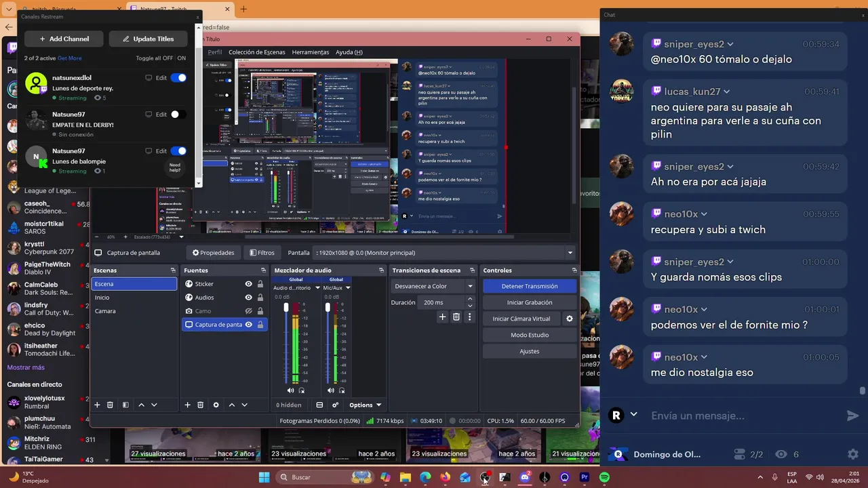This screenshot has width=868, height=488.
Task: Expand audio mixer Options dropdown
Action: coord(365,405)
